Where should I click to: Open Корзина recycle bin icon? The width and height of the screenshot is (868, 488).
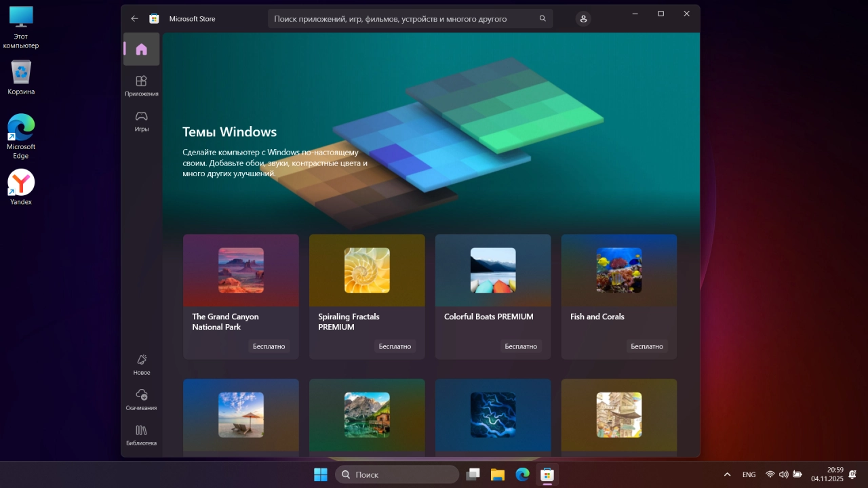21,77
